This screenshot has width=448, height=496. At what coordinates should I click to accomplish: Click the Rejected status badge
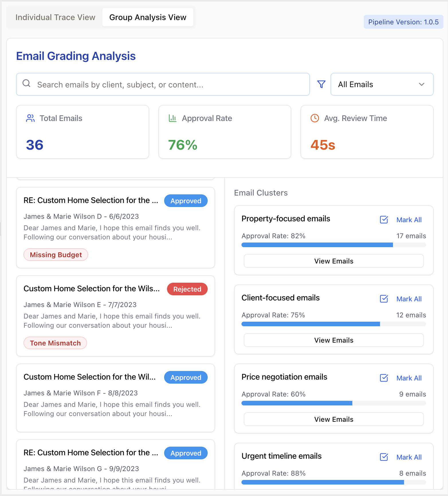[x=187, y=289]
